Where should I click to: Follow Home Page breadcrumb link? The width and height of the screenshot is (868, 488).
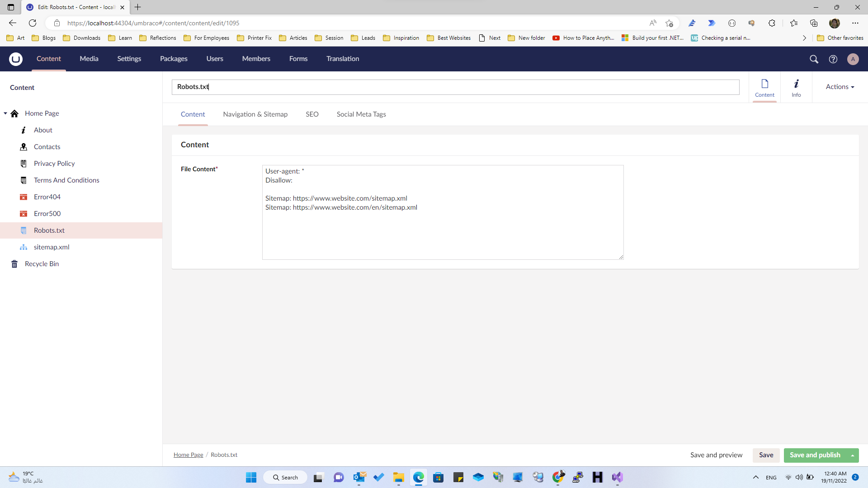(x=189, y=455)
